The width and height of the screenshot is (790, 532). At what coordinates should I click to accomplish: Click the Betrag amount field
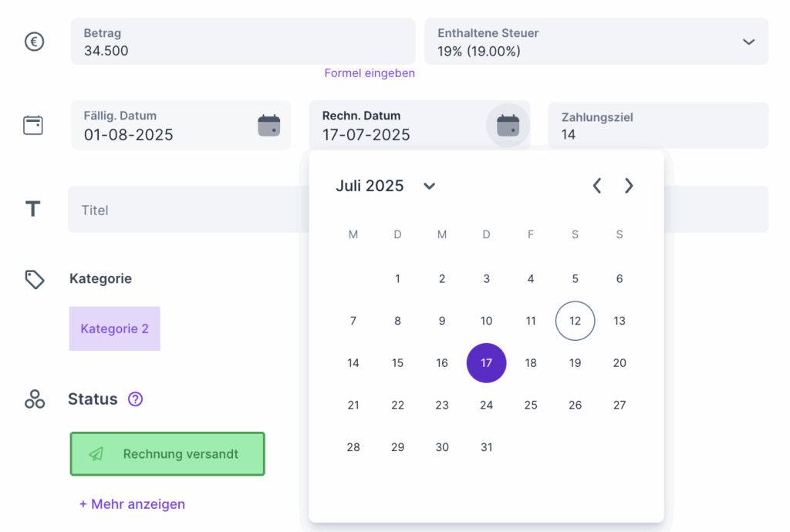click(243, 42)
